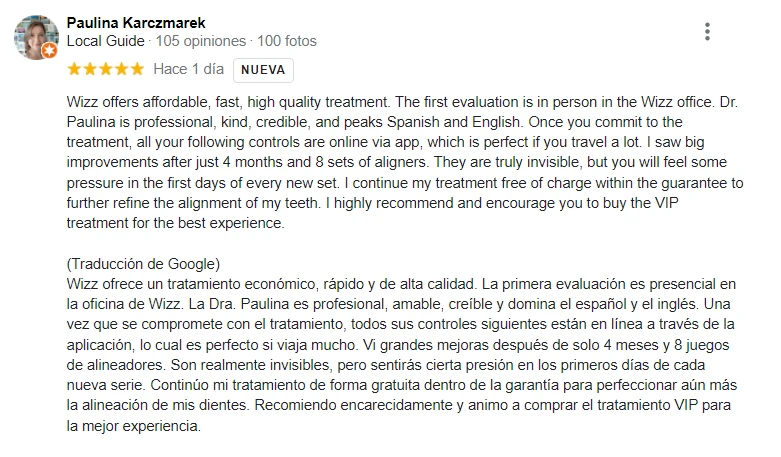Click the '(Traducción de Google)' label

coord(142,264)
